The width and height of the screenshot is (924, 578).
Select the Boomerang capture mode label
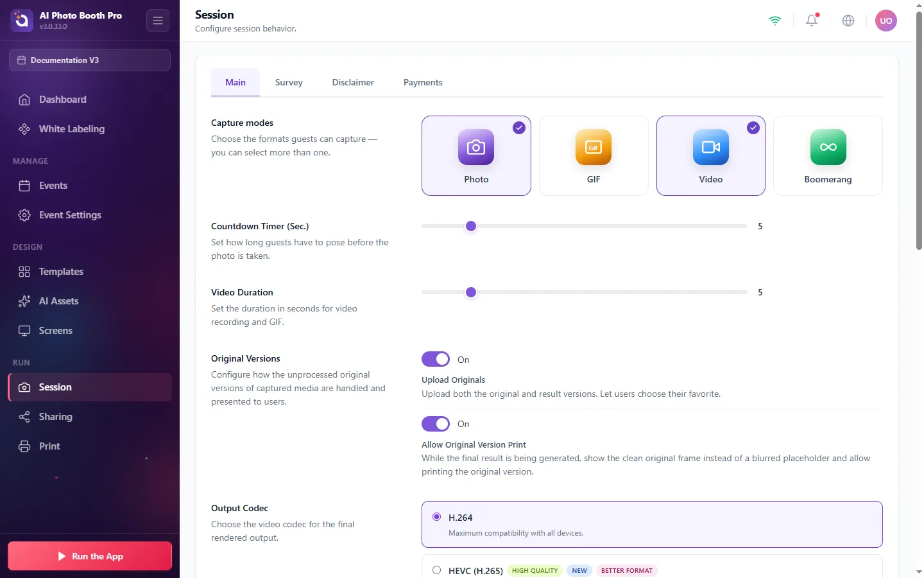[828, 179]
